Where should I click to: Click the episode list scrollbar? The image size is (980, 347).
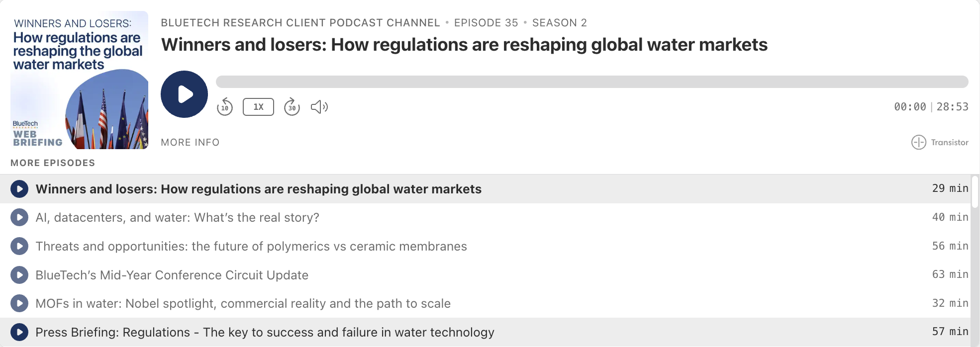(975, 191)
